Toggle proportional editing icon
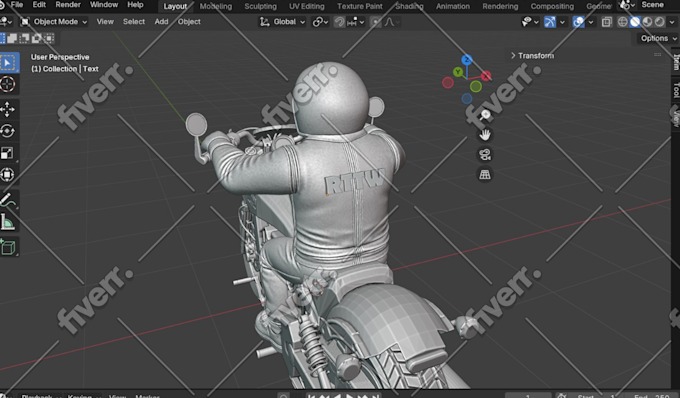680x398 pixels. 376,22
